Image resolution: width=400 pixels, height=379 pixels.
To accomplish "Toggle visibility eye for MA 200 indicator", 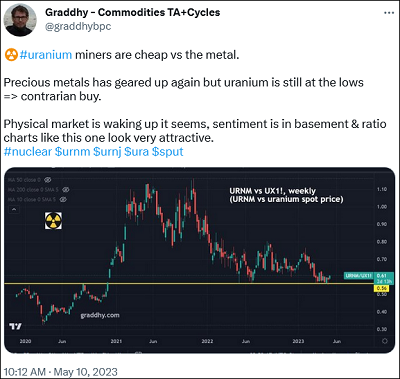I will 65,190.
